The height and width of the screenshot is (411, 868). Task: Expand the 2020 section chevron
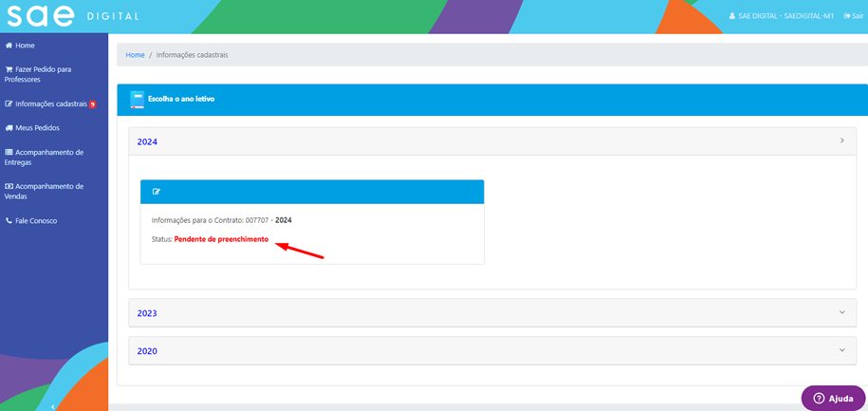[841, 350]
